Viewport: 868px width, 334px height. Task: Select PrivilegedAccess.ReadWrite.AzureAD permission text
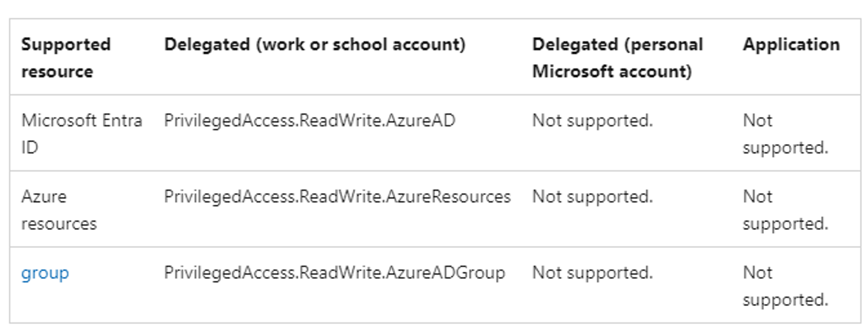310,121
